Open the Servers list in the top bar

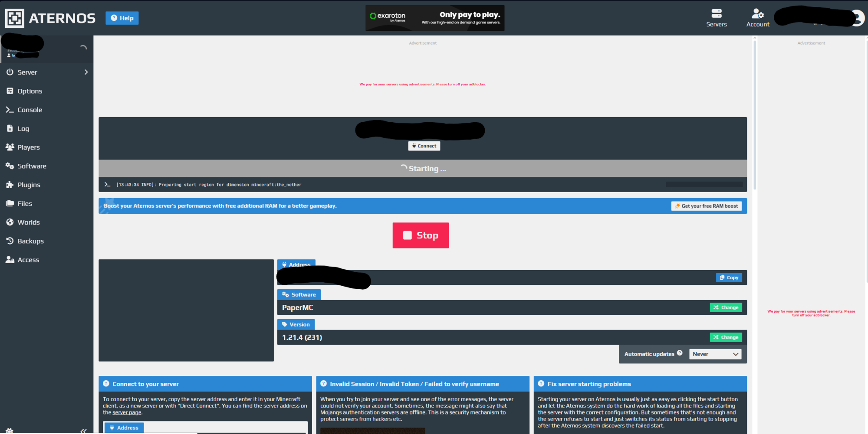716,17
